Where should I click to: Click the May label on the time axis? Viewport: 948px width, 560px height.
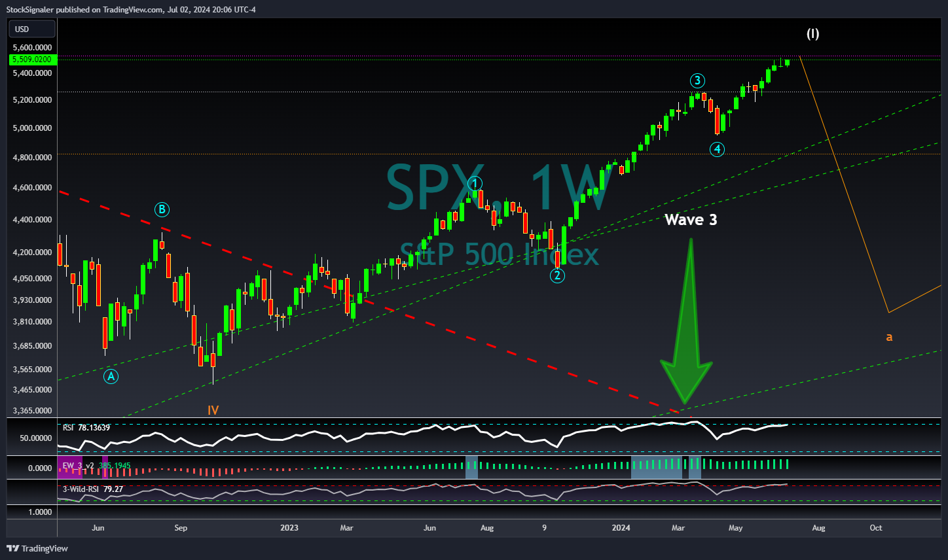tap(735, 527)
